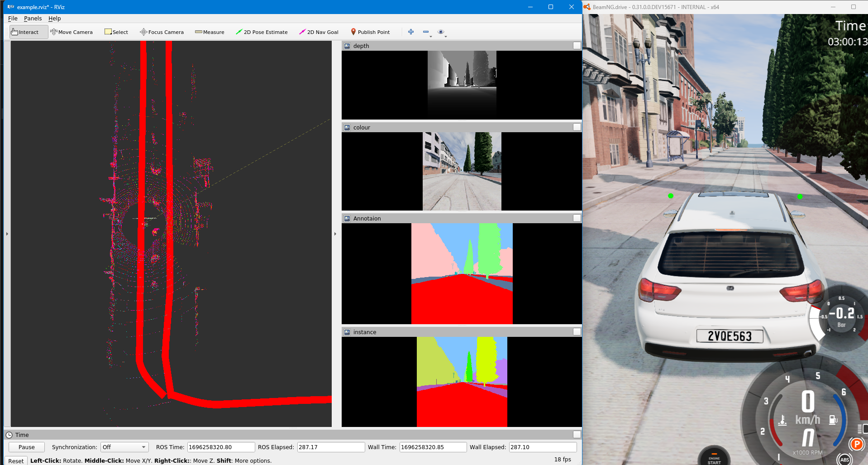
Task: Click the 03:00:13 timer in BeamNG
Action: point(847,42)
